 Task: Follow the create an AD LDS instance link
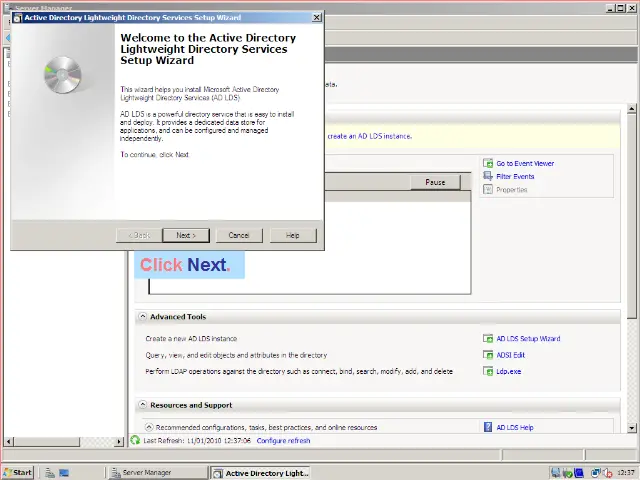tap(369, 136)
